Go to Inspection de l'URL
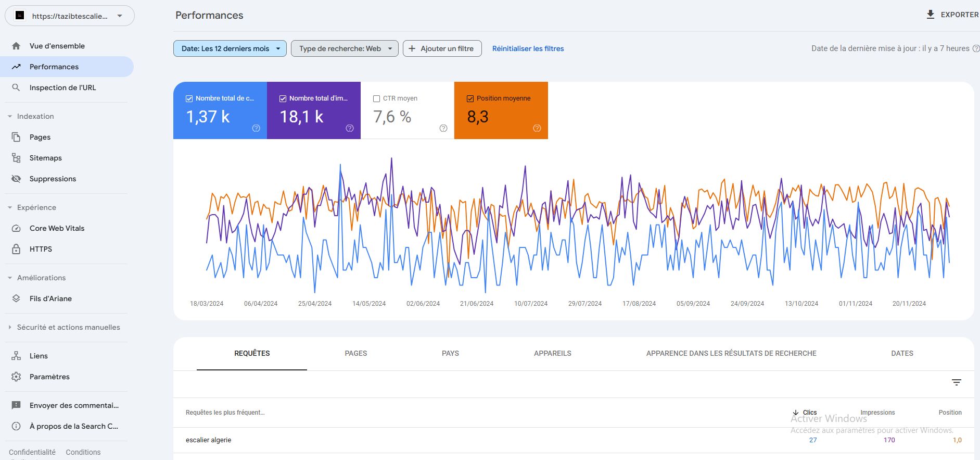Screen dimensions: 980x460 point(62,88)
